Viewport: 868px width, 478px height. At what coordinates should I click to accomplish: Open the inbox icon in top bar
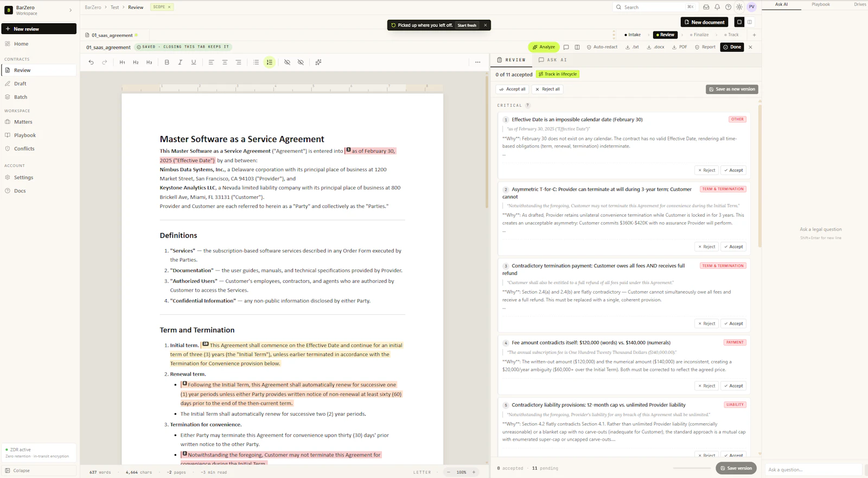point(706,7)
